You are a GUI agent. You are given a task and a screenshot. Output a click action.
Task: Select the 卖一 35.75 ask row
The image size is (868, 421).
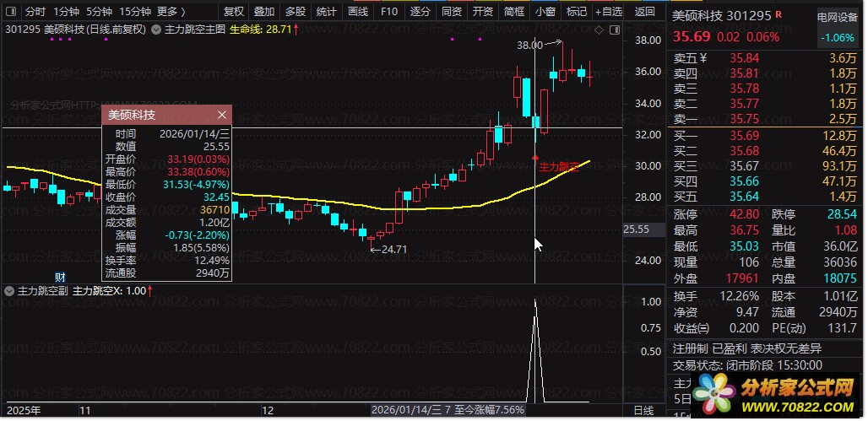766,118
